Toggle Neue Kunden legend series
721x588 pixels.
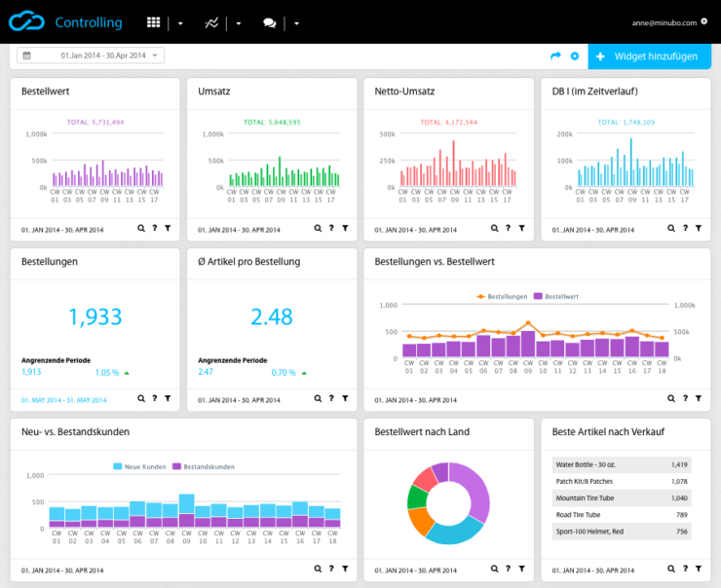point(139,466)
